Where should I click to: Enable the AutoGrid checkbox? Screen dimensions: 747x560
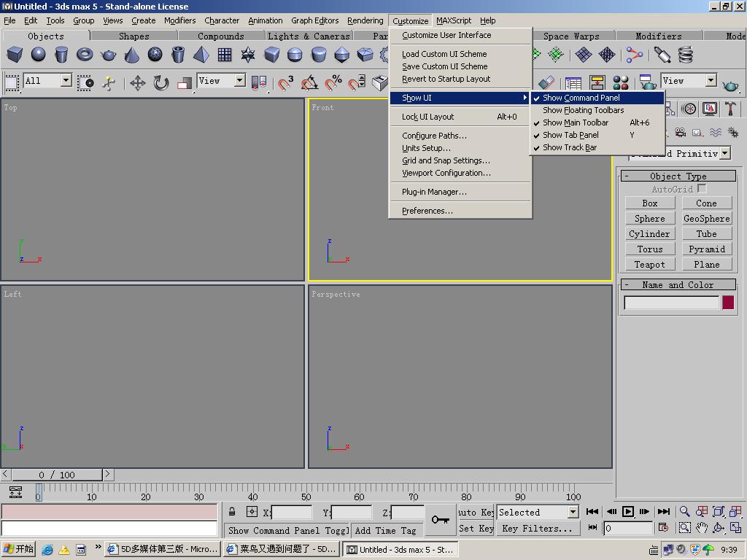pos(701,189)
